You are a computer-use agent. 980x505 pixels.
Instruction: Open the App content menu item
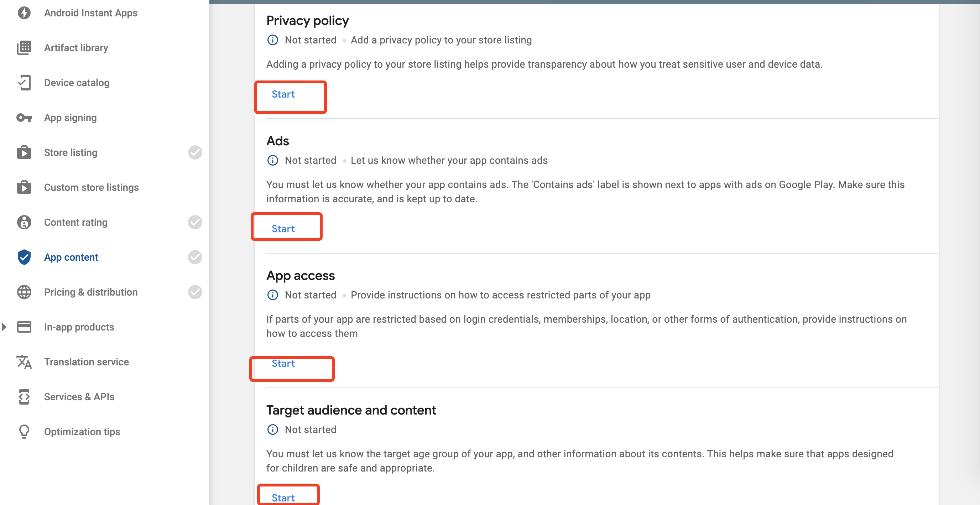coord(71,257)
